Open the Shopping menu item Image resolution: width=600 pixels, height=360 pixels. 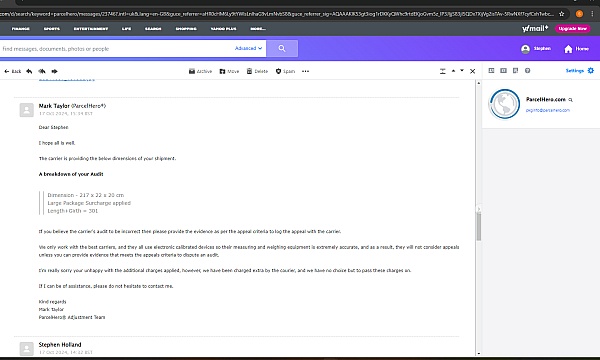click(x=186, y=29)
